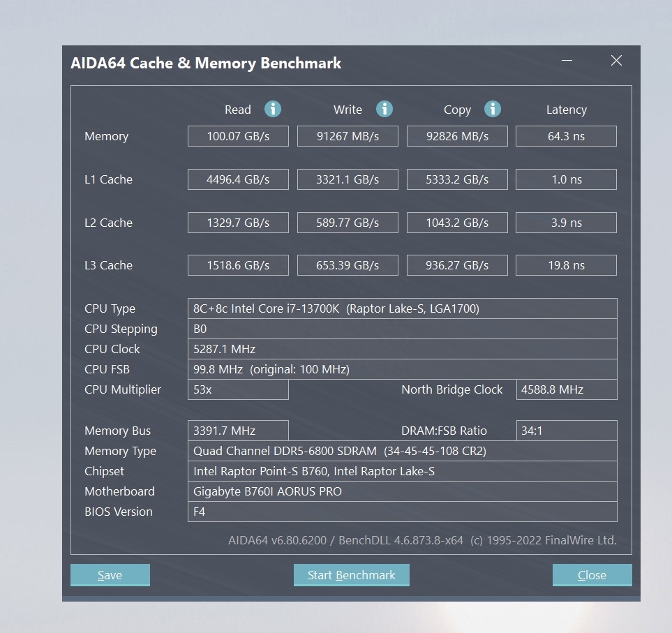Click the Latency column header

click(566, 110)
